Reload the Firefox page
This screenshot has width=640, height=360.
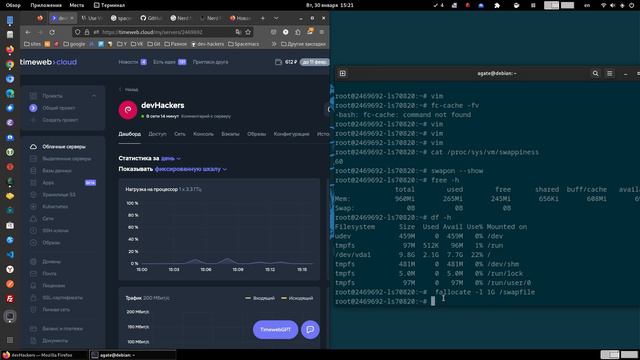tap(52, 32)
